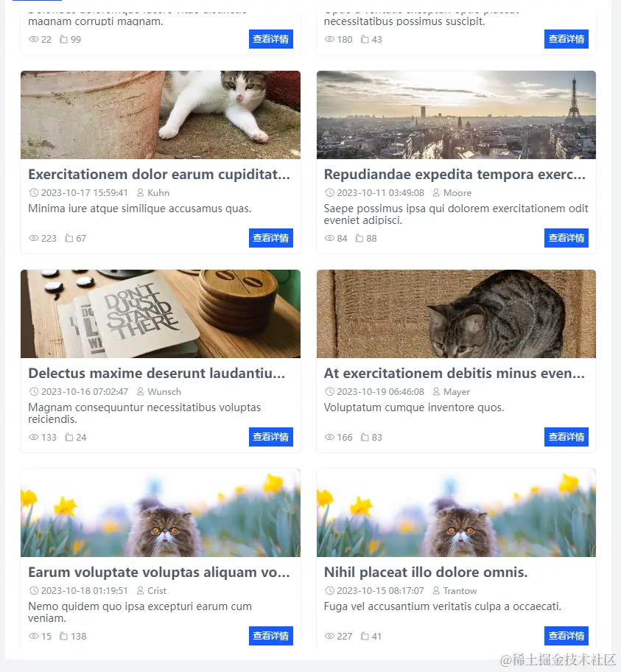
Task: Open the "Don't just stand there" coaster image
Action: (161, 314)
